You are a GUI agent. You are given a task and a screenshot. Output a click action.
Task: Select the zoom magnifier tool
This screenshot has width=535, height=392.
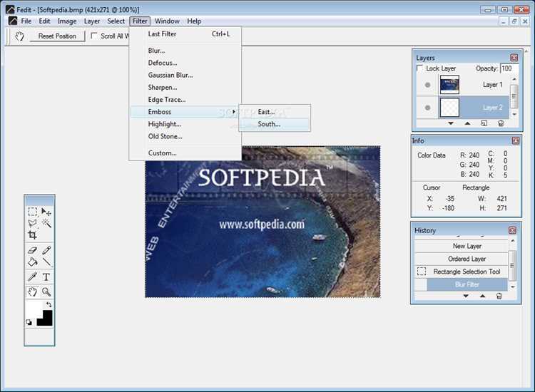pos(46,292)
